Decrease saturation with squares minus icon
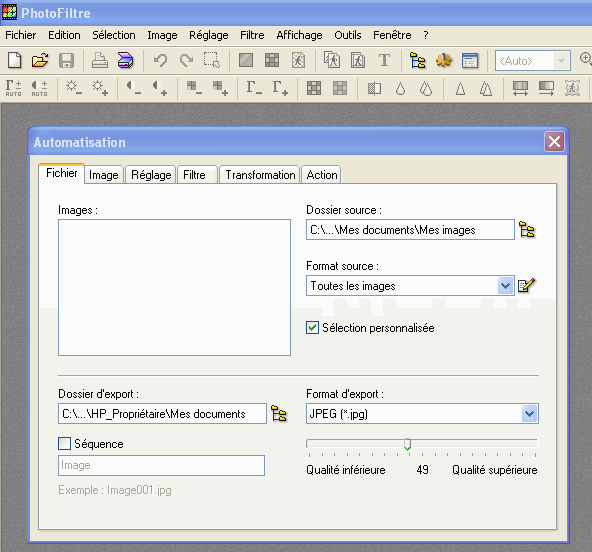 tap(194, 88)
